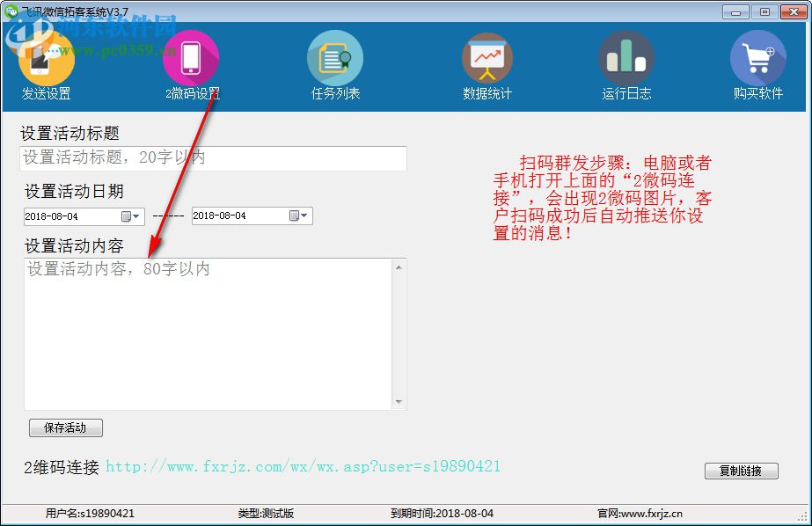Focus the 设置活动内容 text area
Screen dimensions: 812x526
[208, 334]
